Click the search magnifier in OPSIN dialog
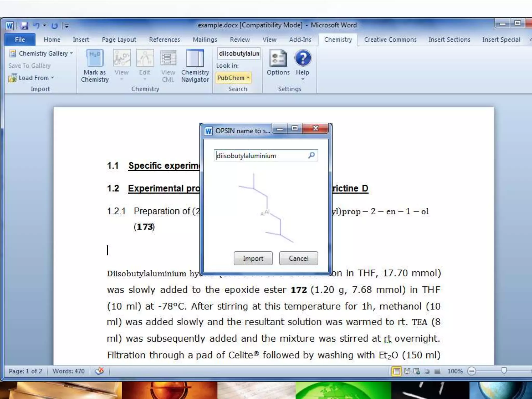 [x=311, y=155]
